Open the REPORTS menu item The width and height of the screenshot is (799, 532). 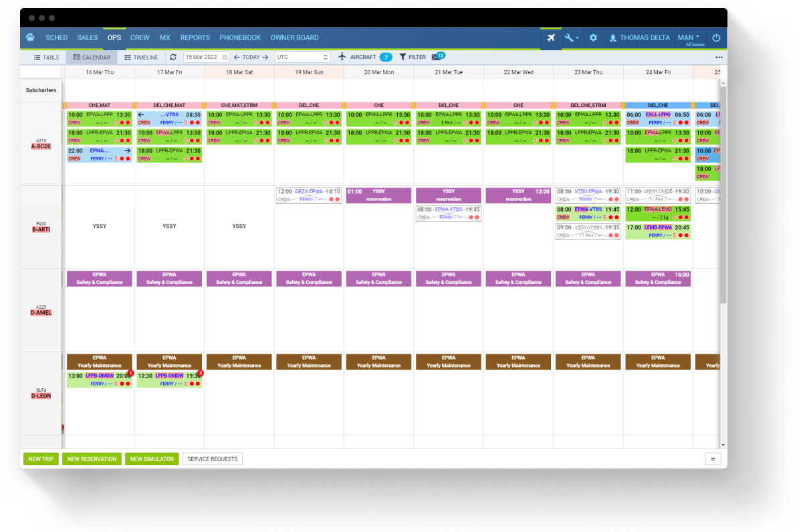[x=195, y=37]
